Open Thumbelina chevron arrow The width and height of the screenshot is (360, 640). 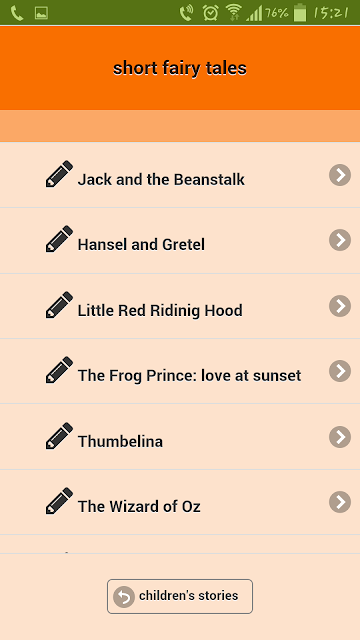coord(340,437)
